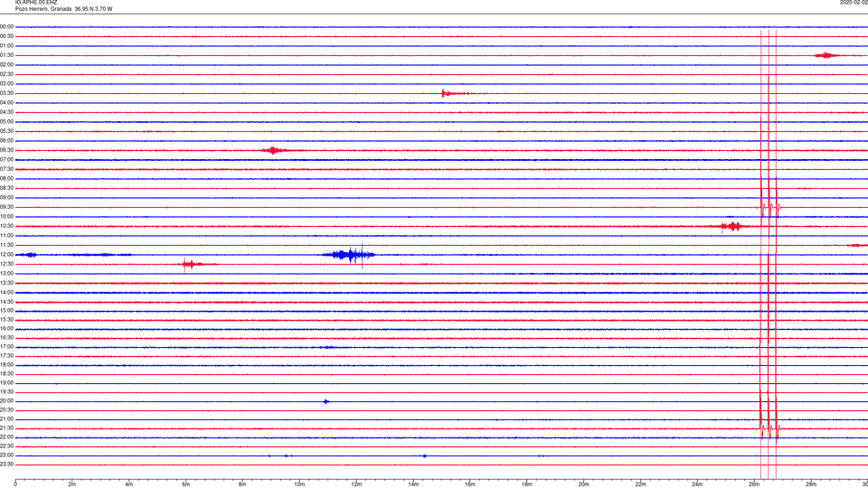
Task: Click the 19:30 trace time label
Action: coord(6,391)
